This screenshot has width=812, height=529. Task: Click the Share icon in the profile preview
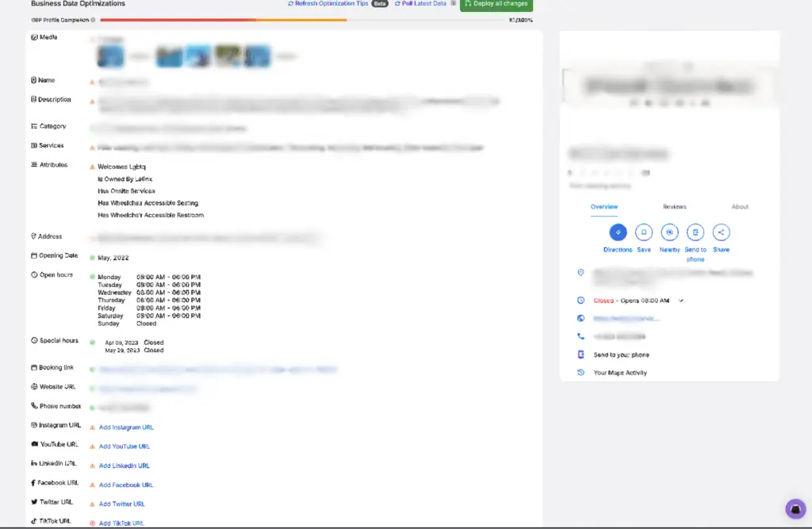721,232
